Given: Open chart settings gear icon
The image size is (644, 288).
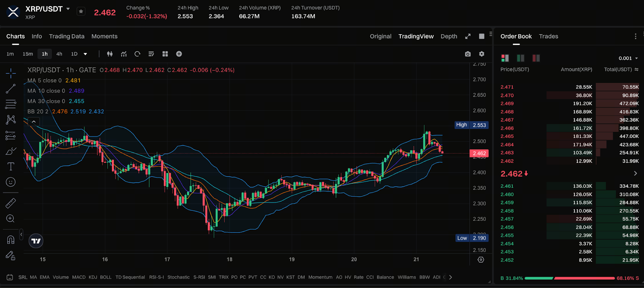Looking at the screenshot, I should (x=481, y=54).
